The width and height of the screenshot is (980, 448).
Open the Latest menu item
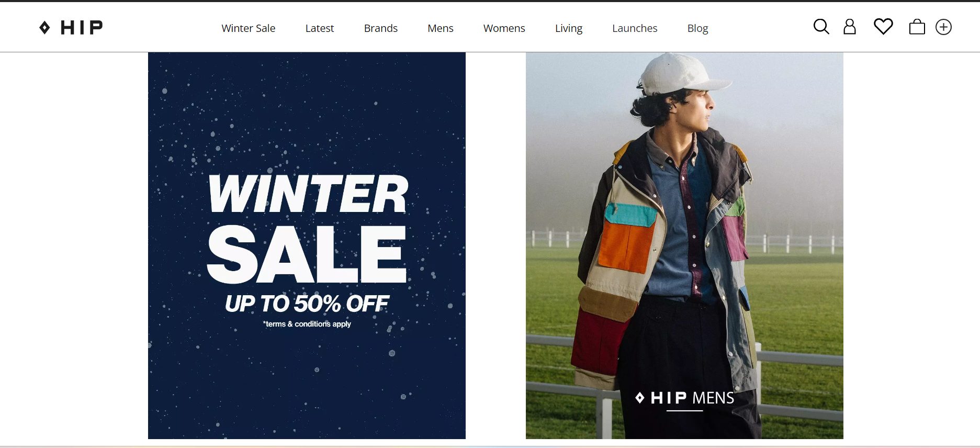pos(320,28)
